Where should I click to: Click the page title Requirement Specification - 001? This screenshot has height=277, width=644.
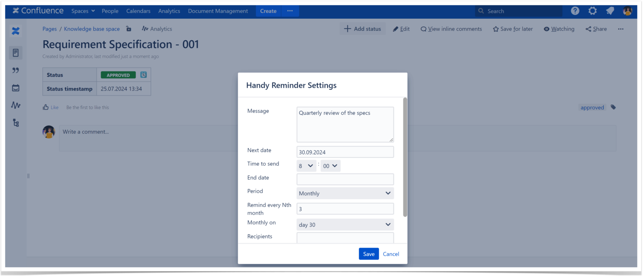121,44
